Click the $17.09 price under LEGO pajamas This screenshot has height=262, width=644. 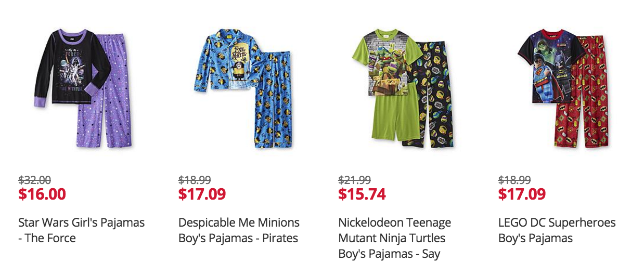[x=522, y=194]
